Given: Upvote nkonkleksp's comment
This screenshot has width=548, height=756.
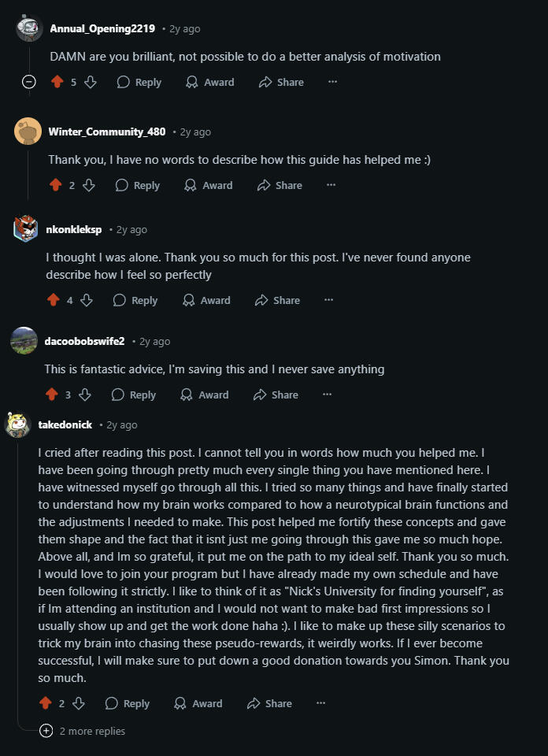Looking at the screenshot, I should pos(54,300).
